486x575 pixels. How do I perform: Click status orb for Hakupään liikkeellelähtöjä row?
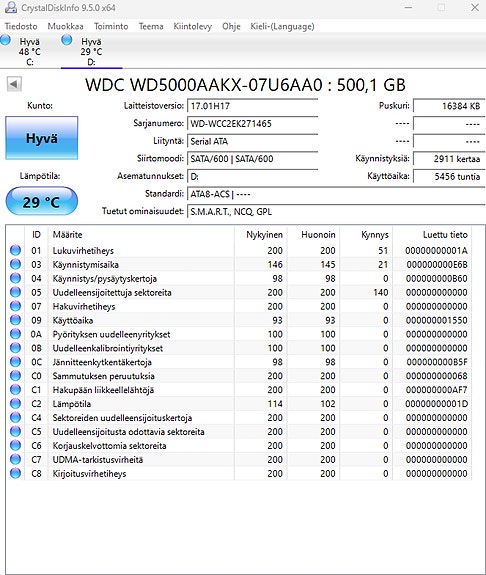(x=15, y=389)
